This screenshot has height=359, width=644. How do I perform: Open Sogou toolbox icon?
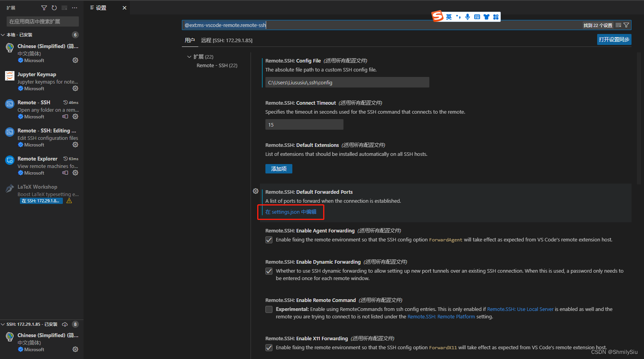[x=496, y=16]
